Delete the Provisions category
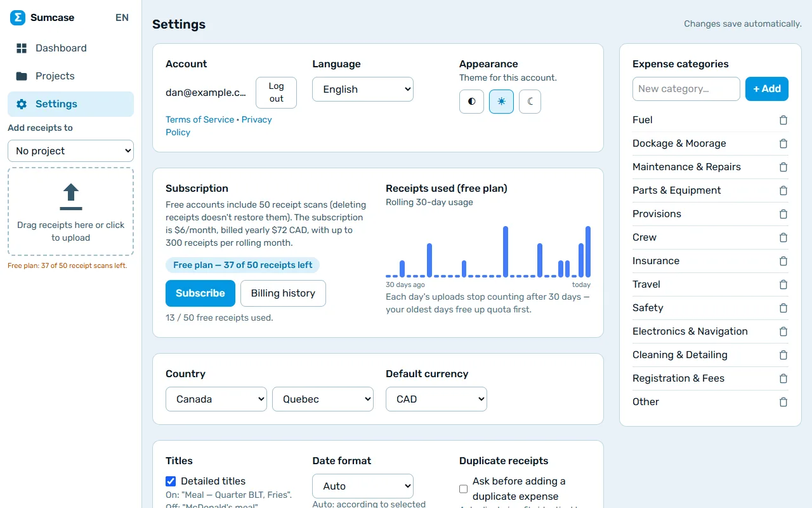812x508 pixels. [783, 214]
